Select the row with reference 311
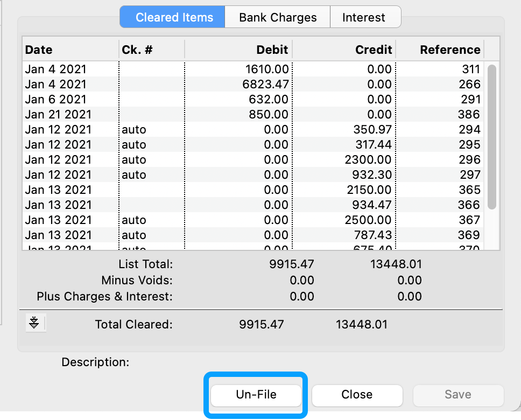 (253, 69)
